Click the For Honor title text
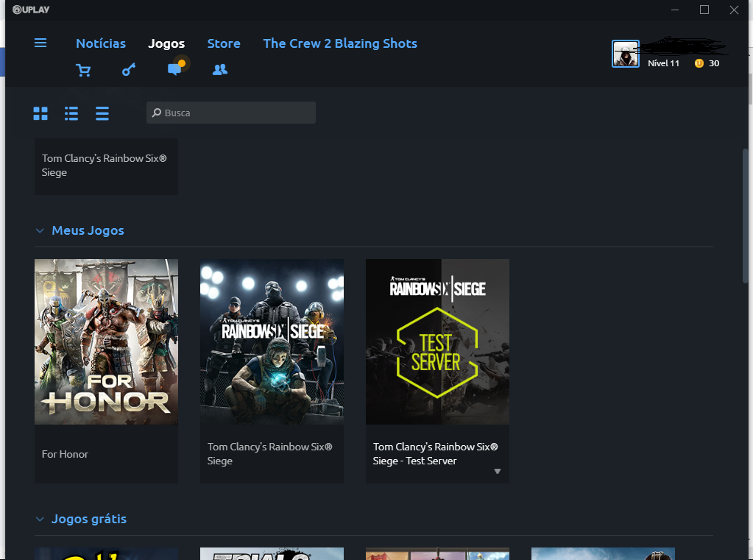The height and width of the screenshot is (560, 753). 65,454
